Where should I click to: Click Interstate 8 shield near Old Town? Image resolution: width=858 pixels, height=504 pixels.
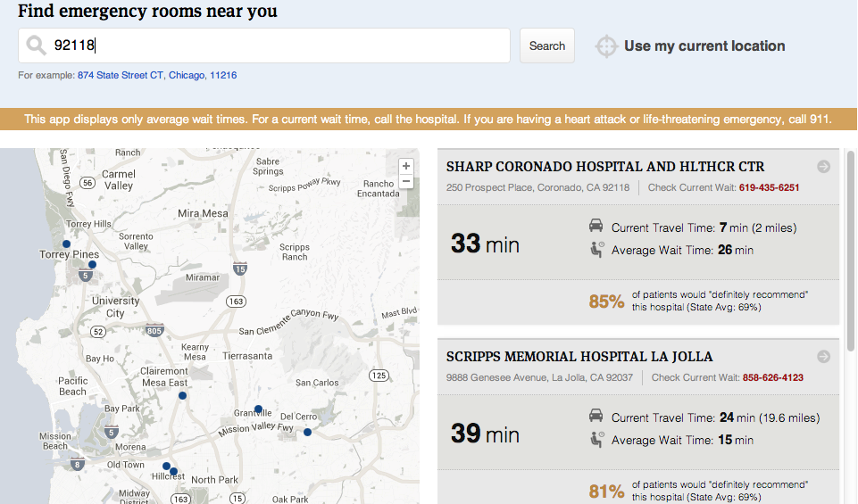click(x=77, y=465)
